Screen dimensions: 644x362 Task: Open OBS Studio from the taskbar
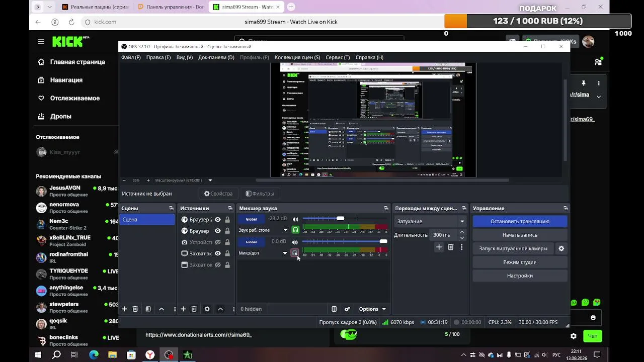tap(169, 355)
